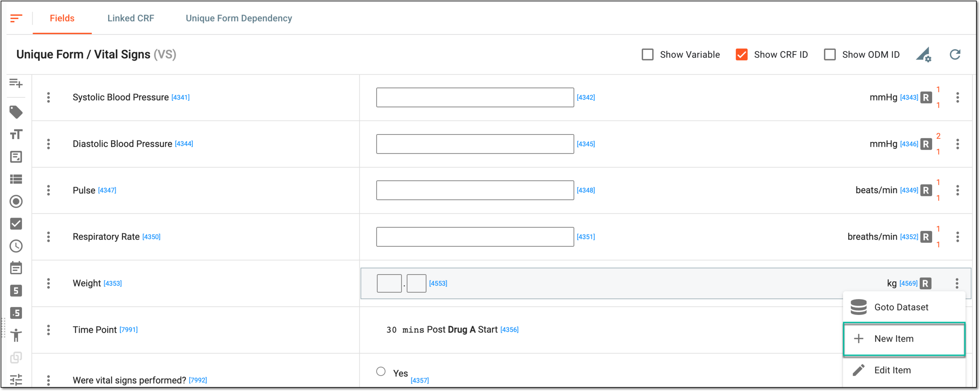Open the design settings icon near refresh
The image size is (980, 391).
tap(924, 55)
